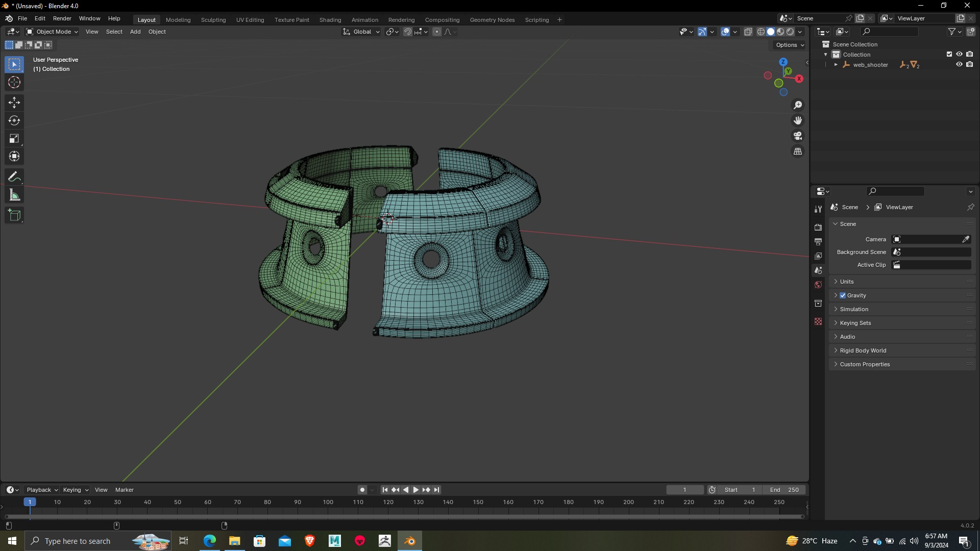Switch to the Geometry Nodes workspace tab
Image resolution: width=980 pixels, height=551 pixels.
tap(492, 20)
